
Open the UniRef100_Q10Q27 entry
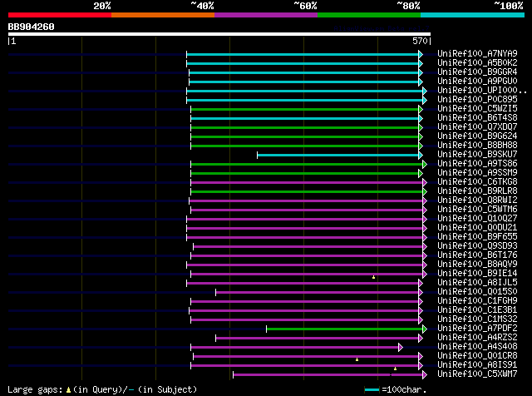pos(477,219)
